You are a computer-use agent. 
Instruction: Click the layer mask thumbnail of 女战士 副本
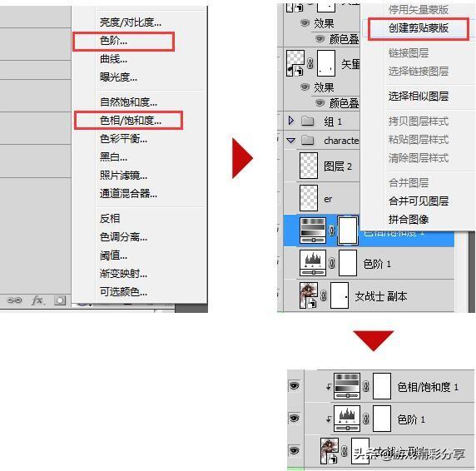pyautogui.click(x=340, y=295)
